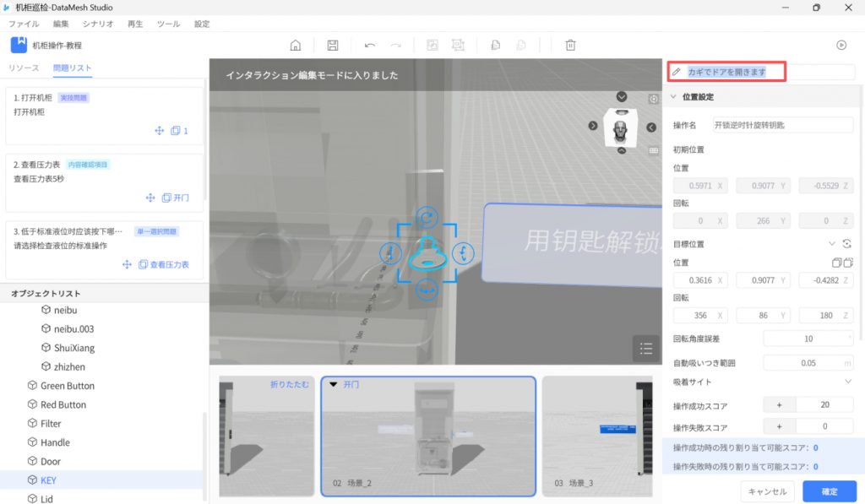Click the move icon in question 1 card
Screen dimensions: 865x504
point(159,131)
